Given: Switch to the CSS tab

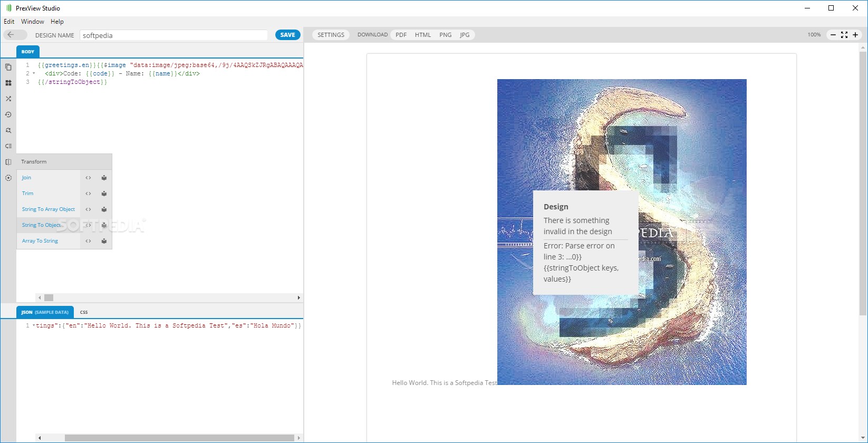Looking at the screenshot, I should (x=84, y=312).
